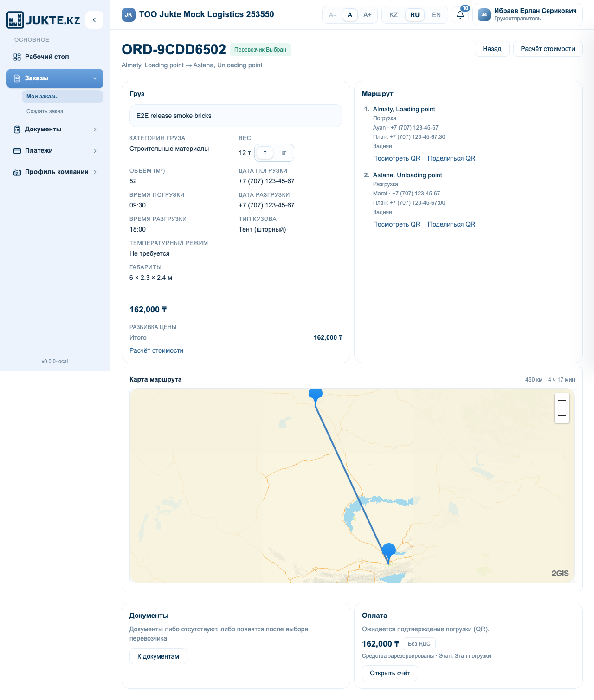This screenshot has width=594, height=700.
Task: Click the Astana map pin marker
Action: click(316, 397)
